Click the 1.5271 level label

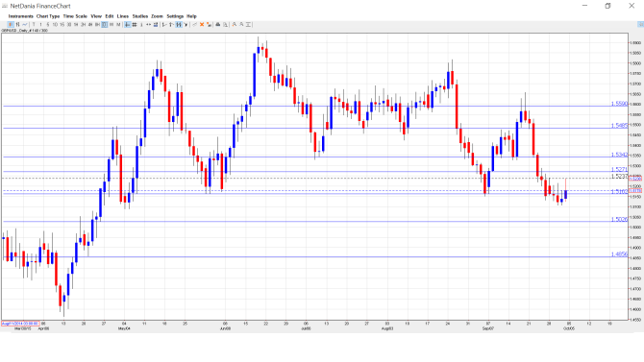619,170
